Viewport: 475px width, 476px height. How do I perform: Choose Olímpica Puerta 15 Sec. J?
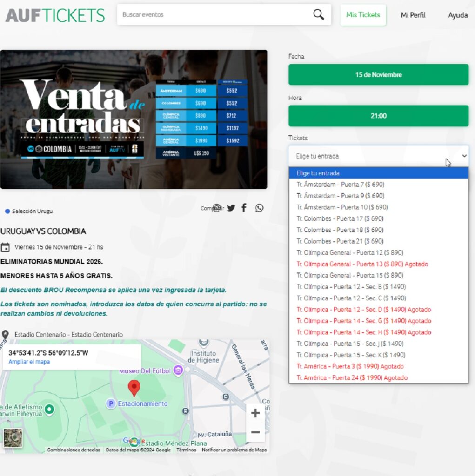point(378,344)
